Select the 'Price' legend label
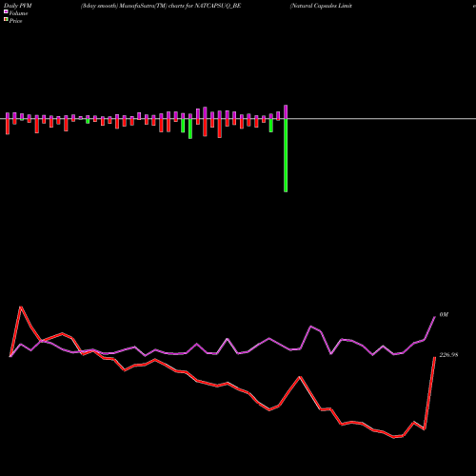Image resolution: width=476 pixels, height=476 pixels. tap(15, 21)
